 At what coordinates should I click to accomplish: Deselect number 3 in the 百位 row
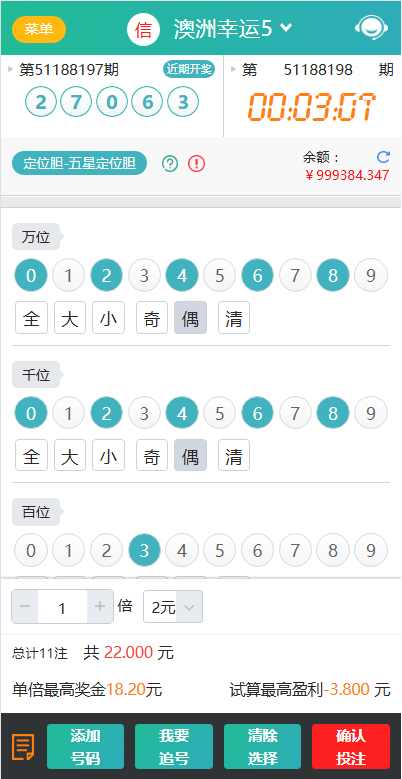point(144,550)
